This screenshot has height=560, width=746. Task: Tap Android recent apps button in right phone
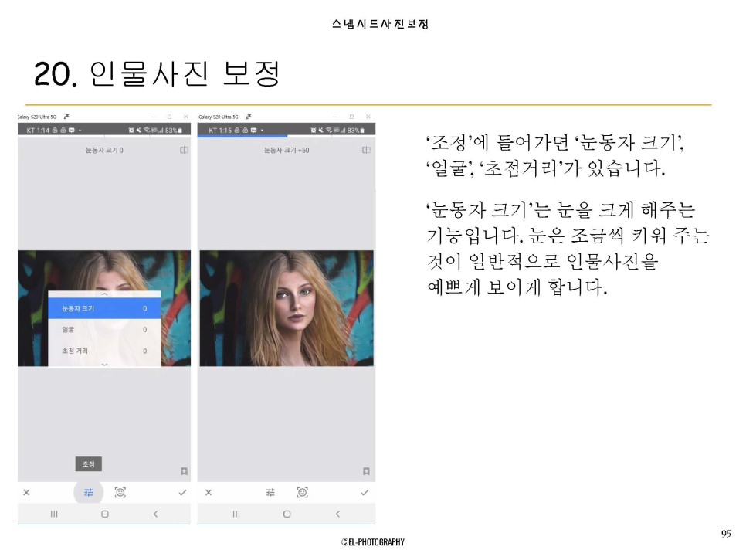236,514
